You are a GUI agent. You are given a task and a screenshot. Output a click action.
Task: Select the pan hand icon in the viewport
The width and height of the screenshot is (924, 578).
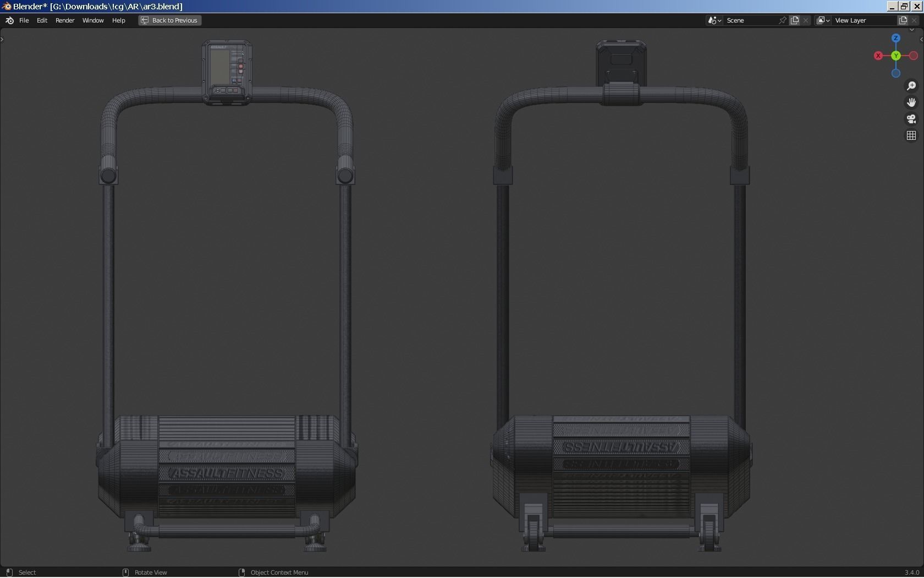pyautogui.click(x=911, y=102)
